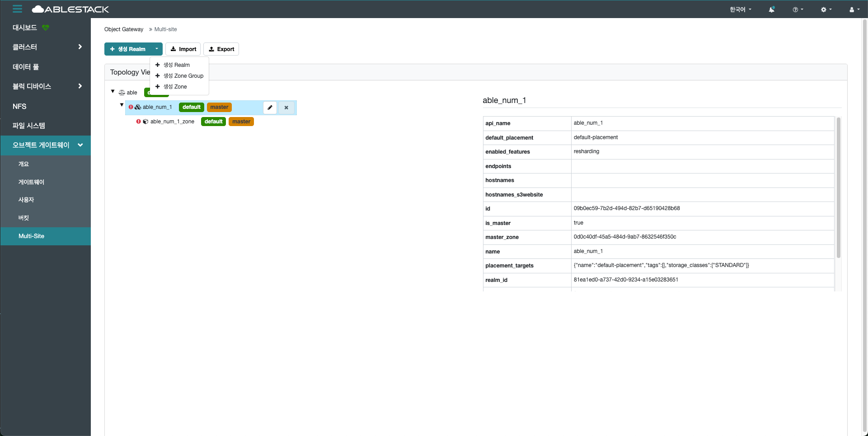The height and width of the screenshot is (436, 868).
Task: Open the 한국어 language dropdown
Action: tap(740, 9)
